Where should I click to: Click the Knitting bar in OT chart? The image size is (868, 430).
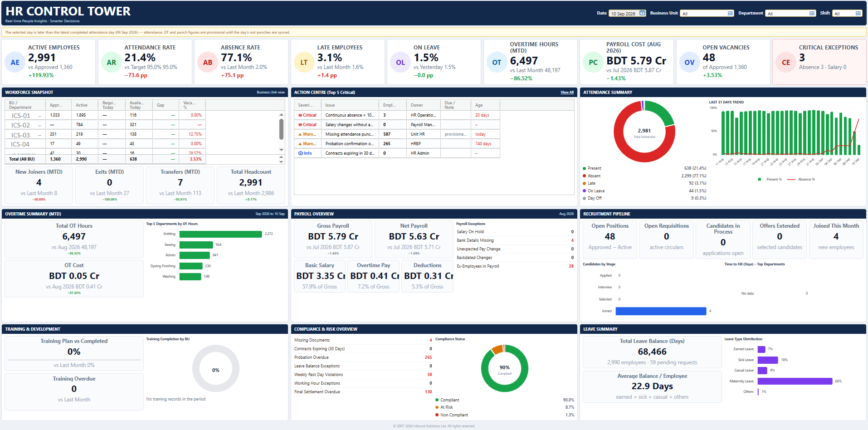click(221, 234)
